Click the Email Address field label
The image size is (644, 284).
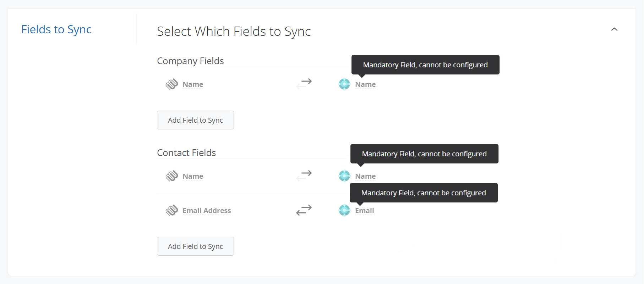[x=207, y=211]
